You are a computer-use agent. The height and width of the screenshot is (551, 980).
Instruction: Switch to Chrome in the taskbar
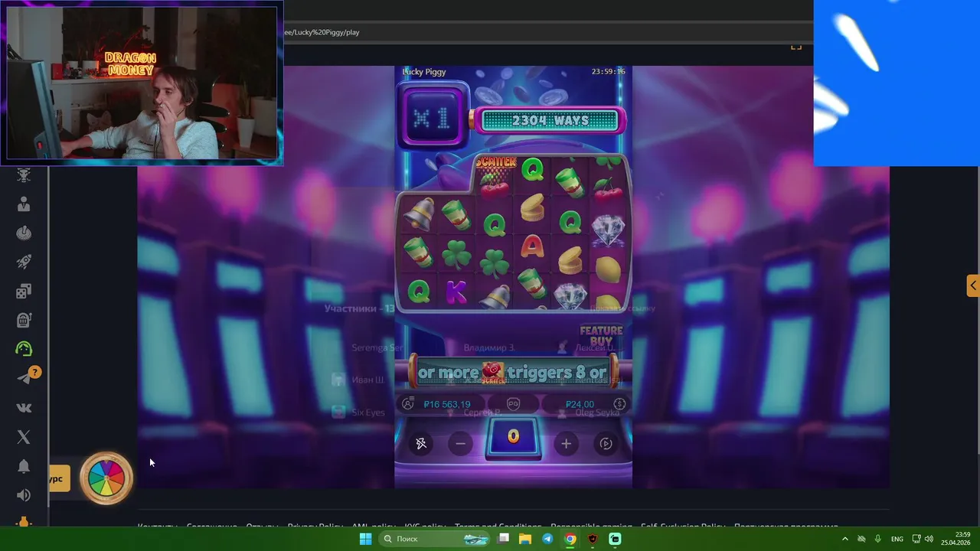[x=570, y=539]
